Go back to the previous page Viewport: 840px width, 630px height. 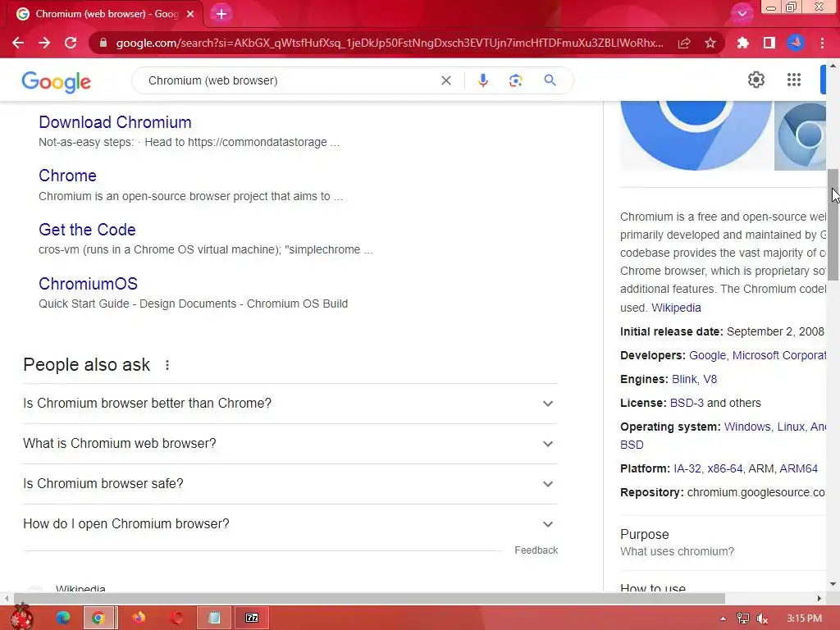click(x=18, y=43)
